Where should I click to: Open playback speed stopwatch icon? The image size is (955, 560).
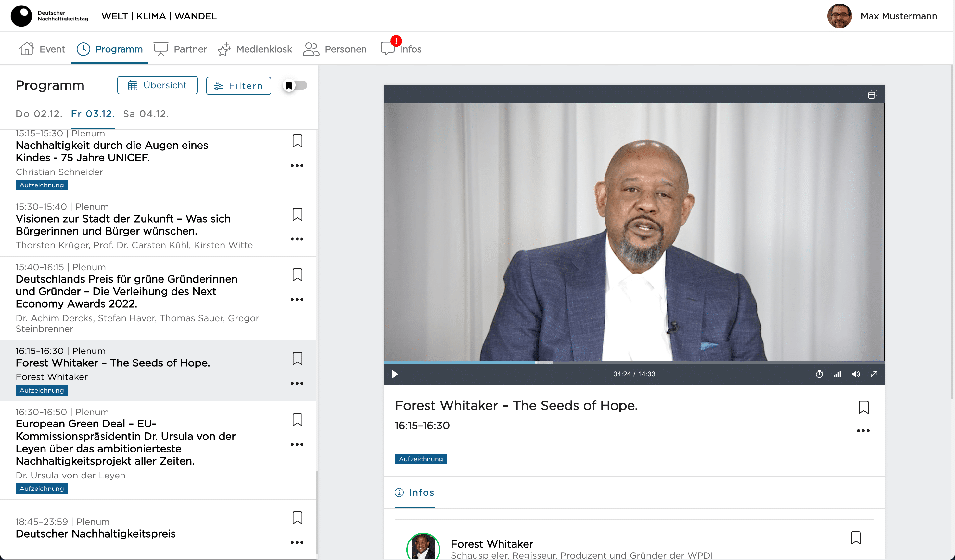[819, 374]
